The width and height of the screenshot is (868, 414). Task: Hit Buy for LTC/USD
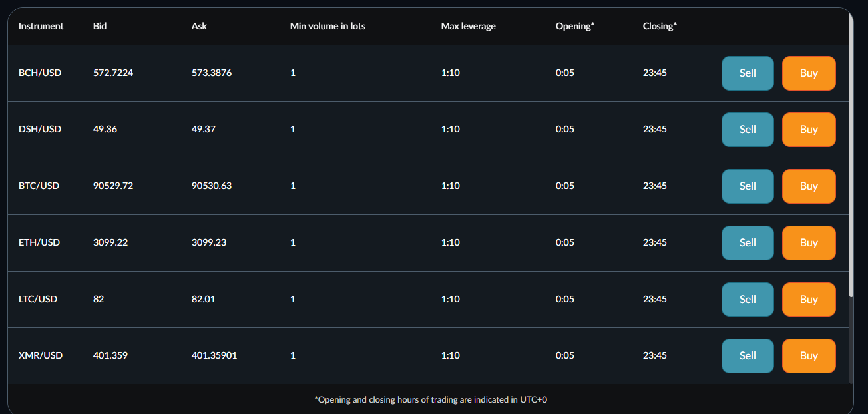click(x=808, y=300)
